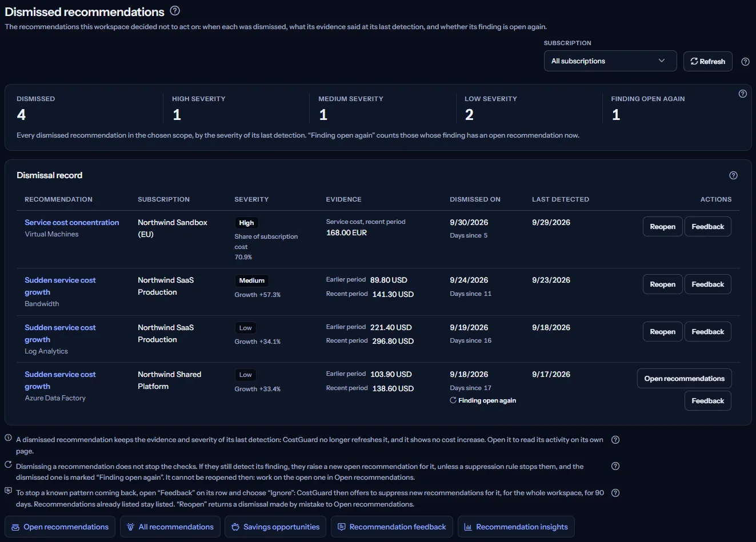Go to Open recommendations bottom navigation
This screenshot has height=542, width=756.
click(60, 527)
